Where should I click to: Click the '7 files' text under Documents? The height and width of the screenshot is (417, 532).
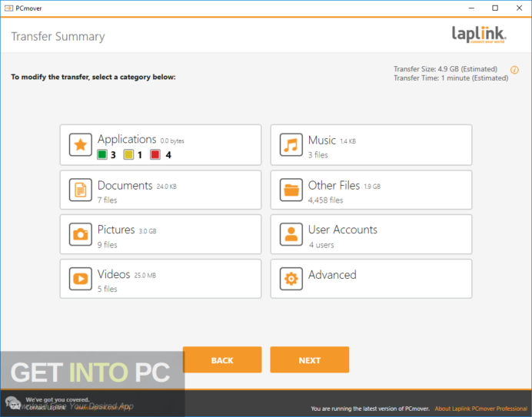point(107,200)
